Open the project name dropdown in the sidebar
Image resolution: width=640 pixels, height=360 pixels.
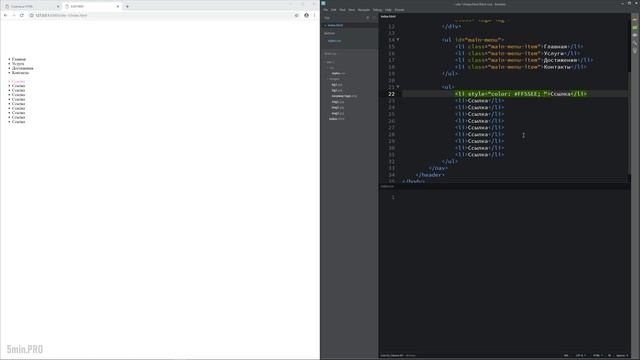click(x=330, y=53)
